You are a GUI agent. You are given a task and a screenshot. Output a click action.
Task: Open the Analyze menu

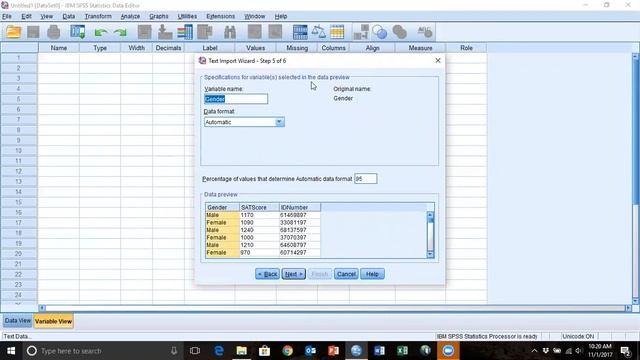click(130, 16)
